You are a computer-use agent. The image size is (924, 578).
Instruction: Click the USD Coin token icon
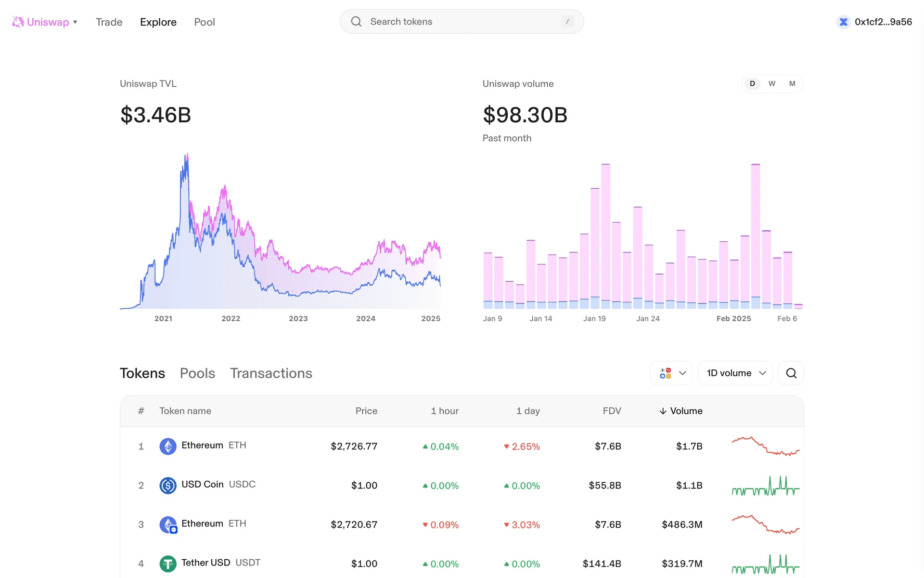coord(167,485)
